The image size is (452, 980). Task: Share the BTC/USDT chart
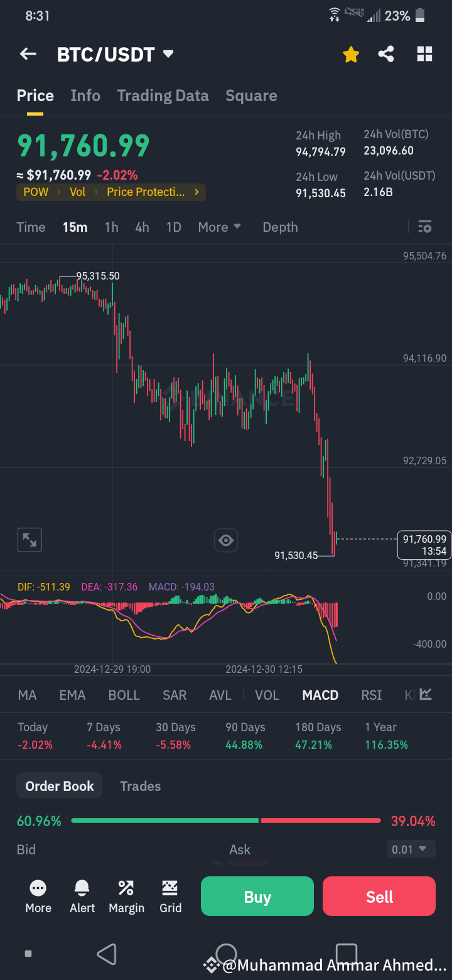click(x=386, y=54)
